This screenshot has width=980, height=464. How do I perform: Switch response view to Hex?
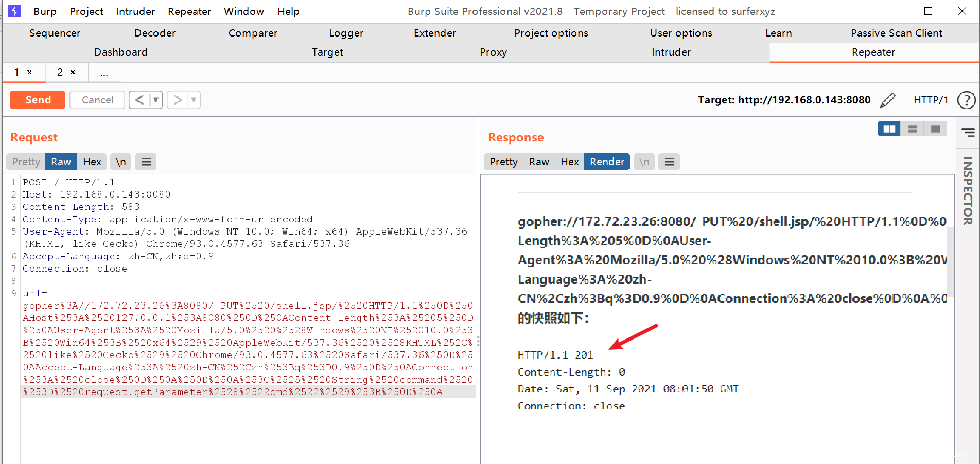click(x=570, y=162)
